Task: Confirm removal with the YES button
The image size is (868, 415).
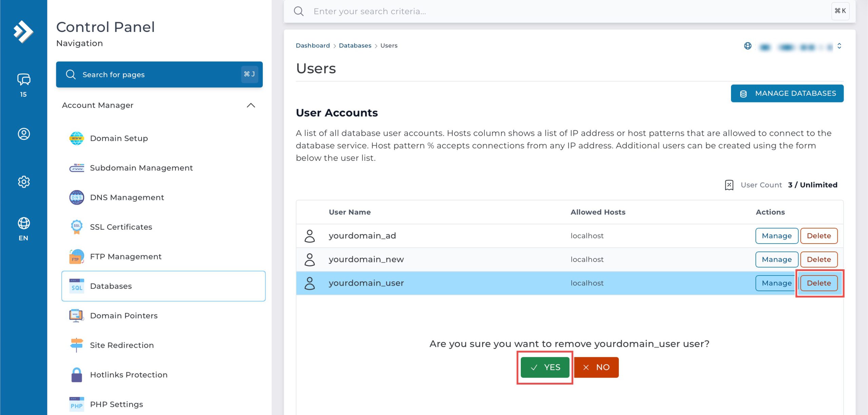Action: 545,367
